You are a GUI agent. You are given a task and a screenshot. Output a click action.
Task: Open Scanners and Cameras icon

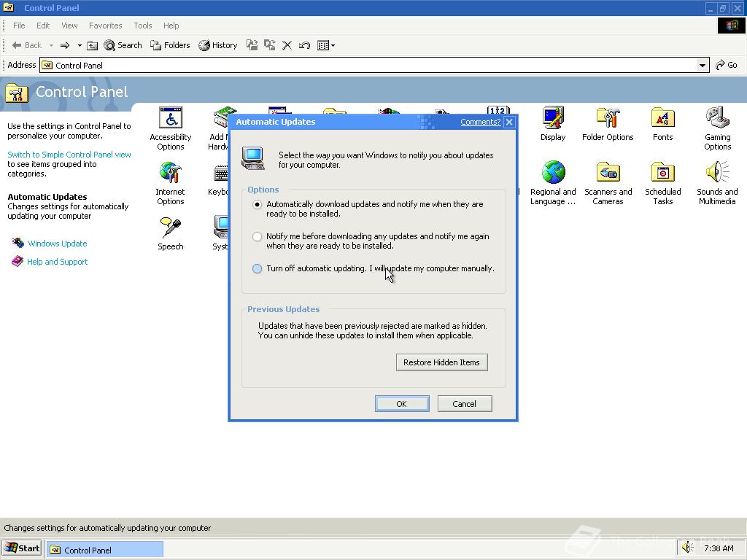pyautogui.click(x=608, y=183)
